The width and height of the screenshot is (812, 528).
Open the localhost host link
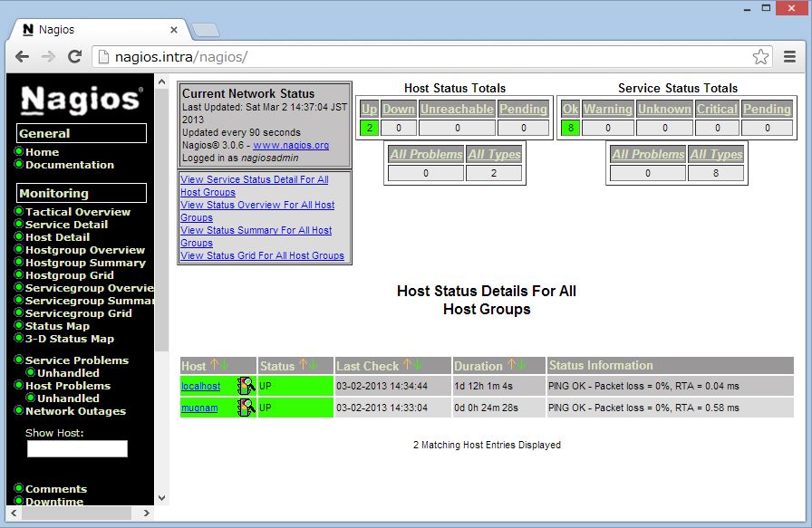pos(200,386)
